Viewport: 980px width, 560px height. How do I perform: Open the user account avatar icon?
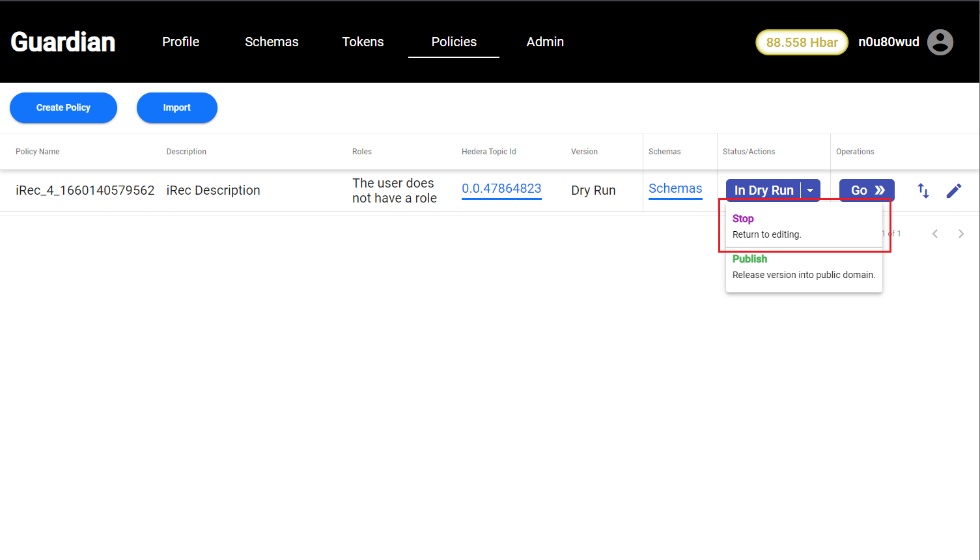pos(940,42)
